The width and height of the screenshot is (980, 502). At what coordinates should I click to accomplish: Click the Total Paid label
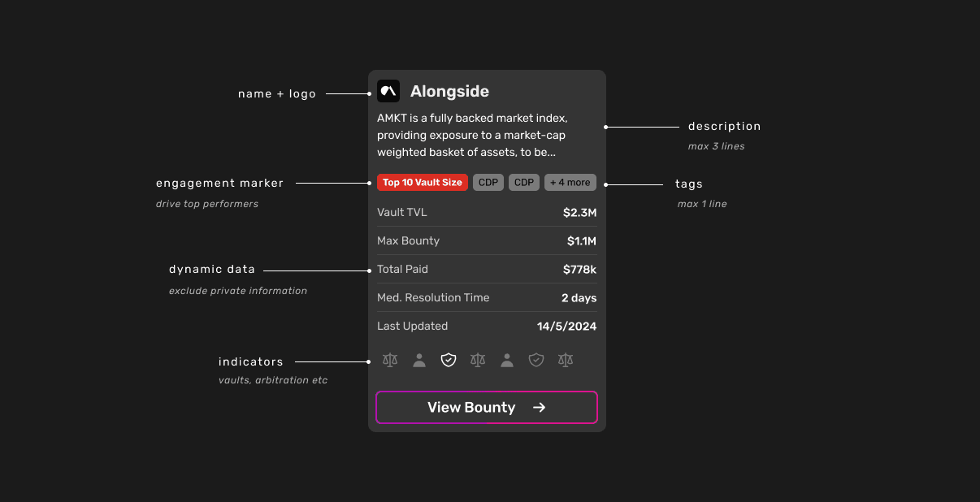(403, 270)
